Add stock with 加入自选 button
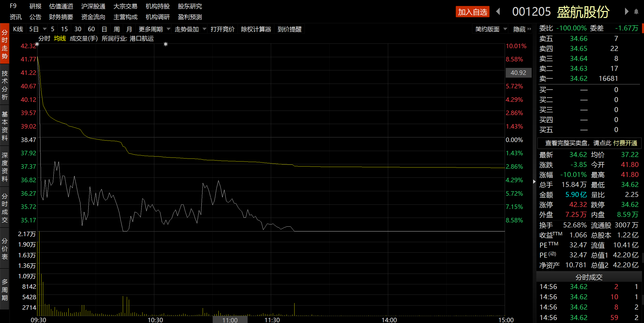 click(472, 12)
